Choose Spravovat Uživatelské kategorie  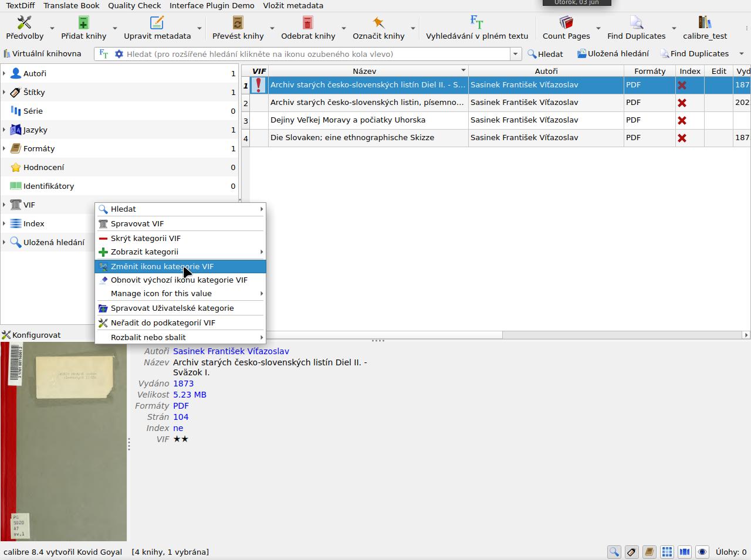point(180,308)
